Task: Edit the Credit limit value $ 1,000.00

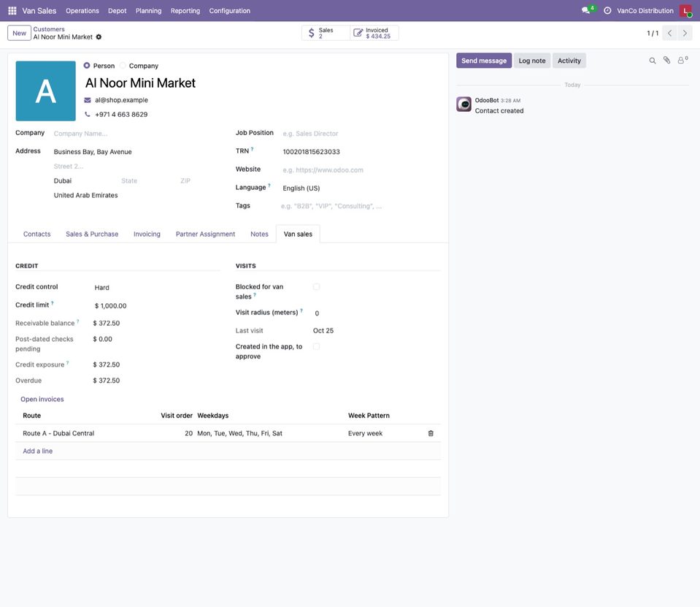Action: pyautogui.click(x=157, y=306)
